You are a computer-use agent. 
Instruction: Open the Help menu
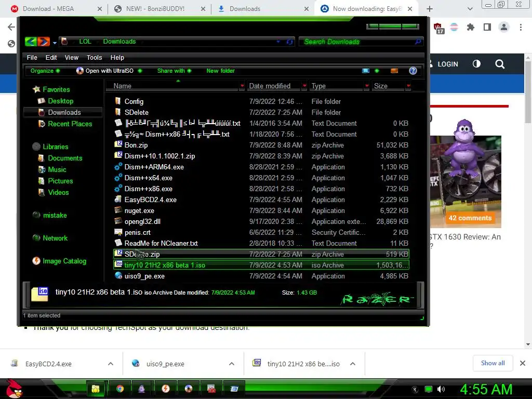pos(117,57)
